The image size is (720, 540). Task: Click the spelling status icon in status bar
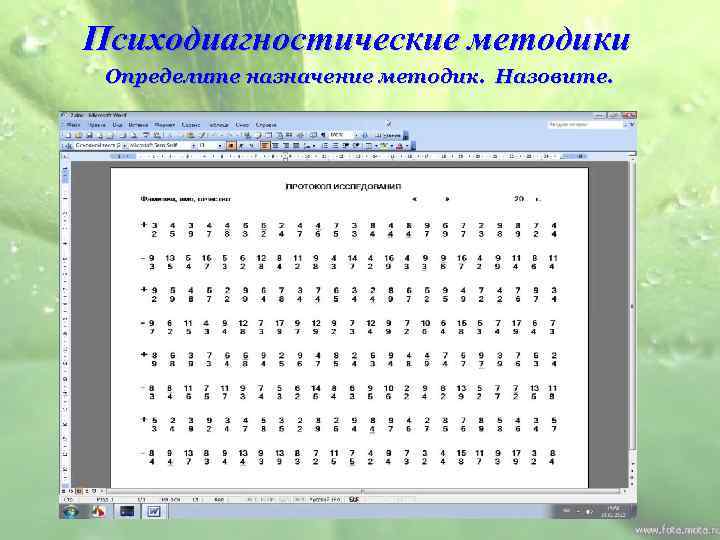click(354, 499)
